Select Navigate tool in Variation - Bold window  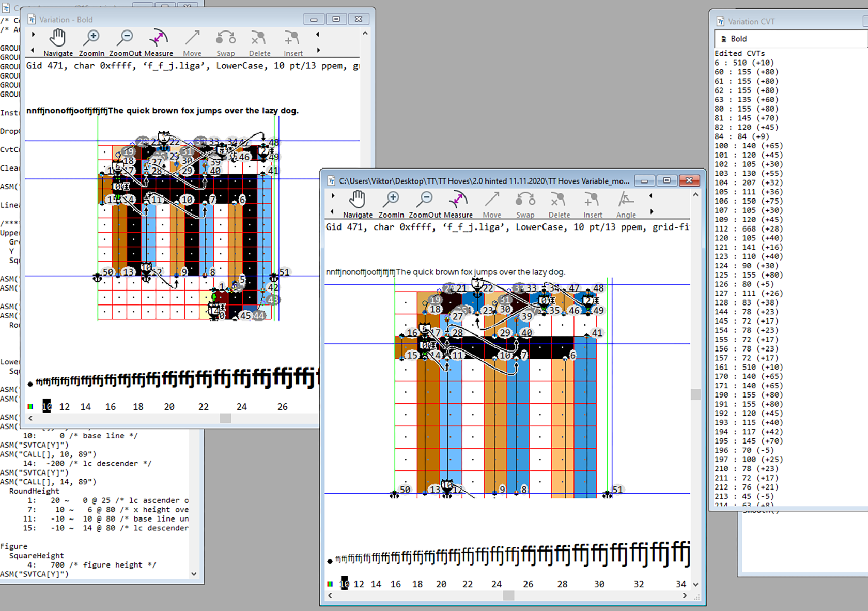[x=58, y=42]
